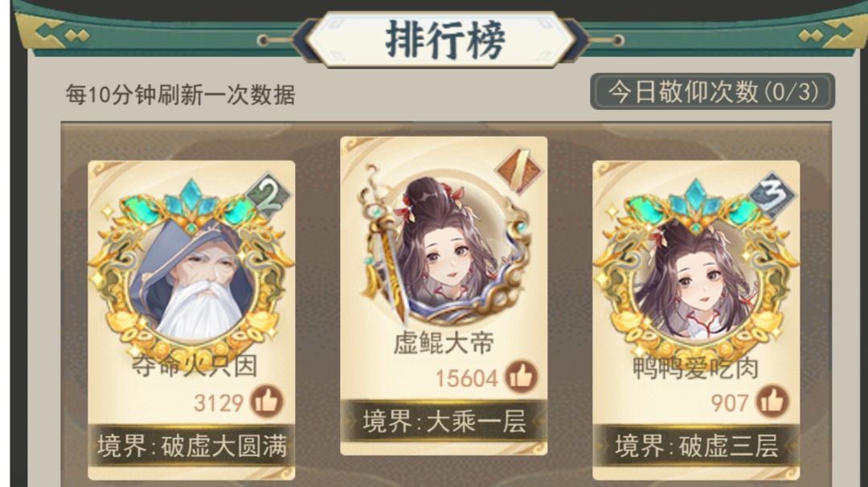Image resolution: width=868 pixels, height=487 pixels.
Task: Click the 今日敬仰次数 (0/3) button
Action: coord(712,92)
